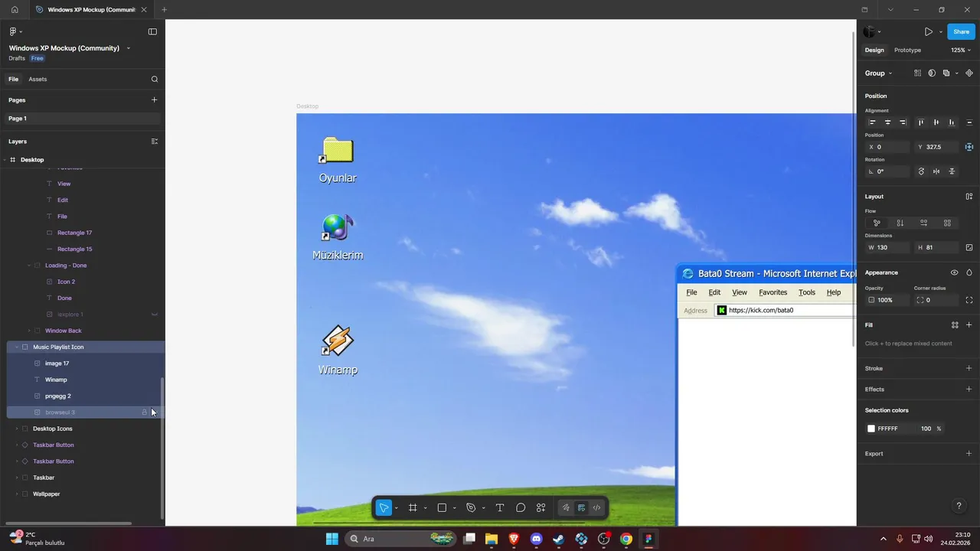Click the Y position field 327.5
Viewport: 980px width, 551px height.
click(x=937, y=147)
